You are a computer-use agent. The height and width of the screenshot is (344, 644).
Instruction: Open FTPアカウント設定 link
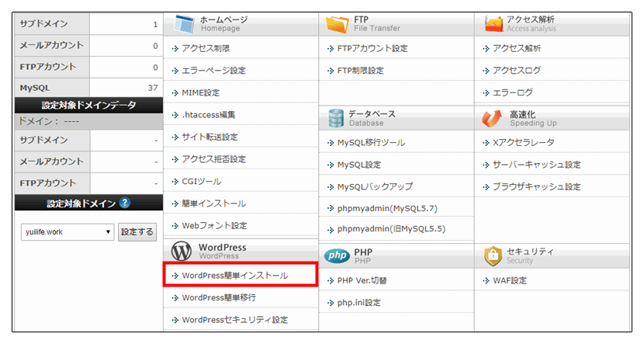click(x=372, y=48)
